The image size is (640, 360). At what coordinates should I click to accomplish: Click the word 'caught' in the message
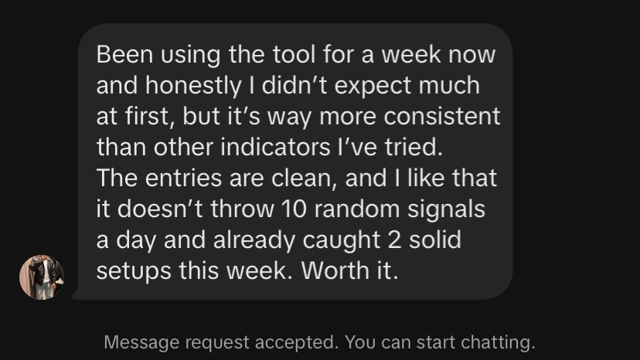[x=341, y=240]
